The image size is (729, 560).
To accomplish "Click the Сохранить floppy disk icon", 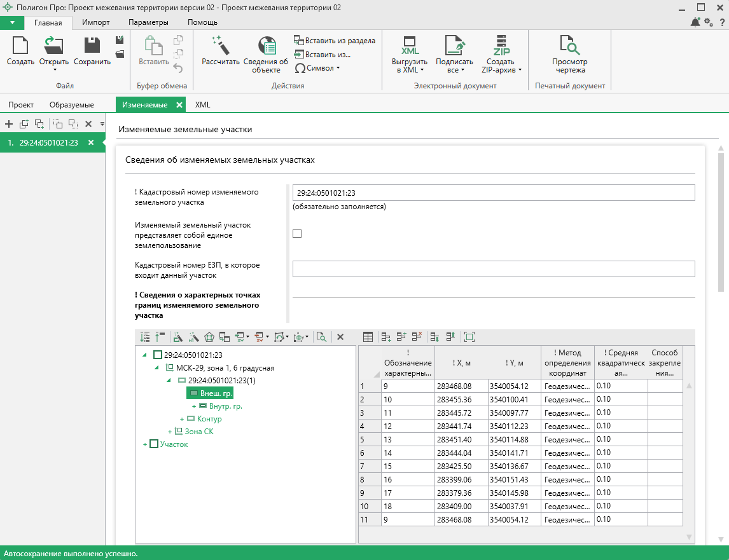I will point(92,46).
